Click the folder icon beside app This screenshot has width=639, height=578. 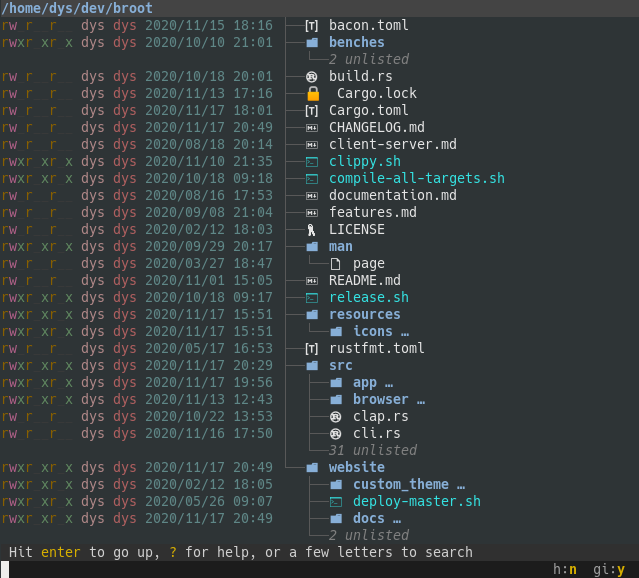tap(336, 383)
